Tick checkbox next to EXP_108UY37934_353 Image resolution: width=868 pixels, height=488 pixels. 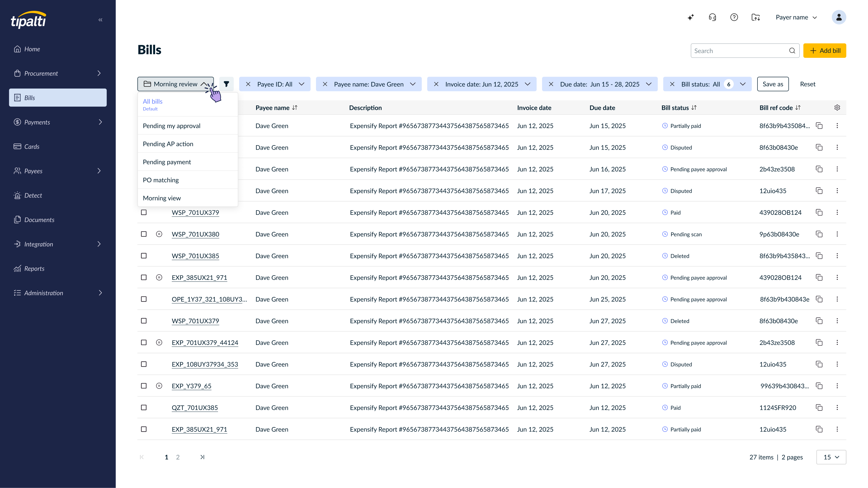[144, 364]
